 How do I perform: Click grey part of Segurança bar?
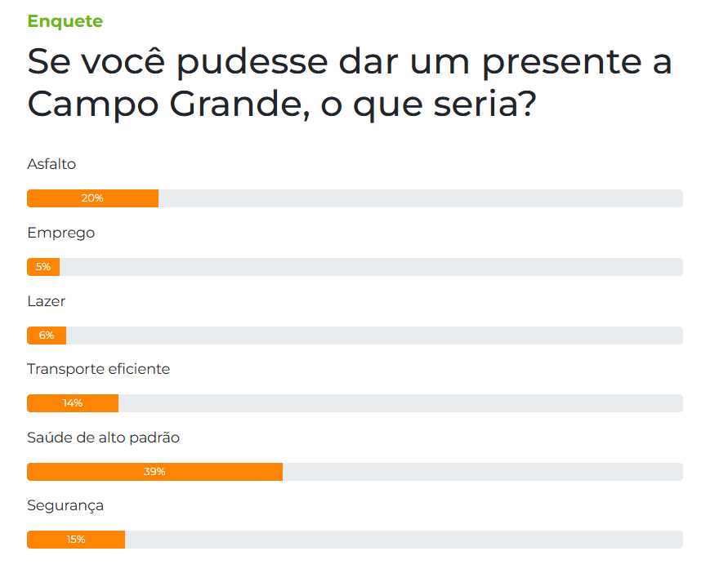[x=404, y=540]
